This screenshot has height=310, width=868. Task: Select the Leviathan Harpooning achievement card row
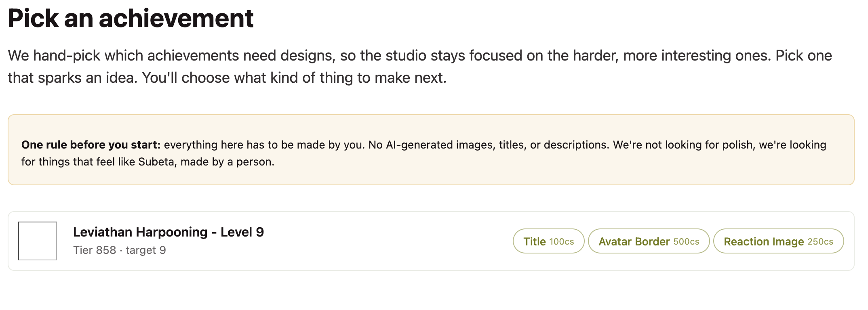(431, 241)
